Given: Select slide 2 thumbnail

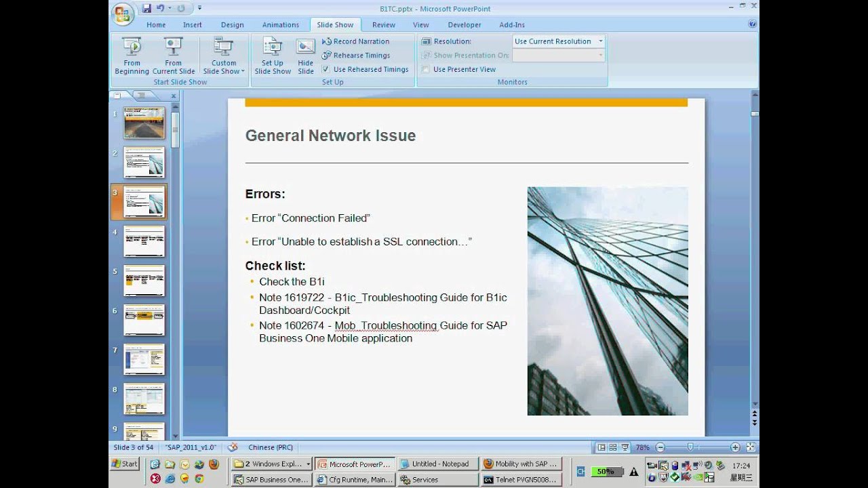Looking at the screenshot, I should pos(144,162).
